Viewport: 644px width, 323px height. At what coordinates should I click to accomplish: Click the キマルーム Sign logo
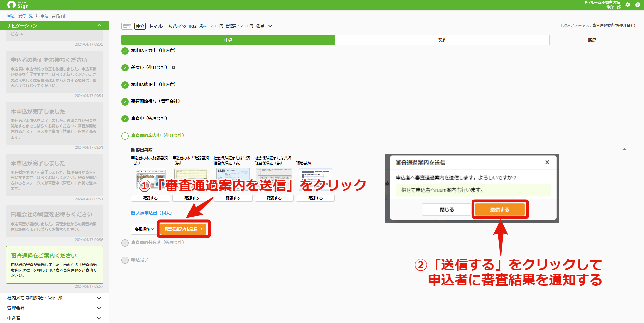18,5
